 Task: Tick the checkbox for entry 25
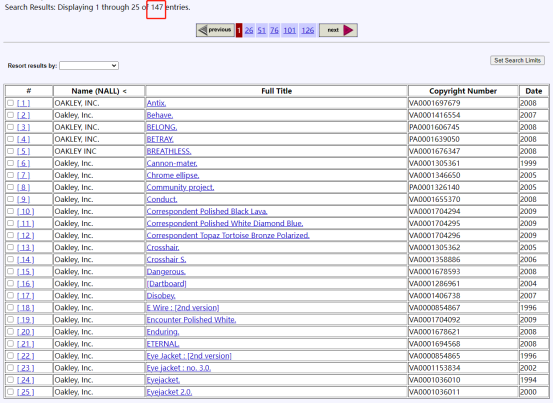pyautogui.click(x=11, y=392)
